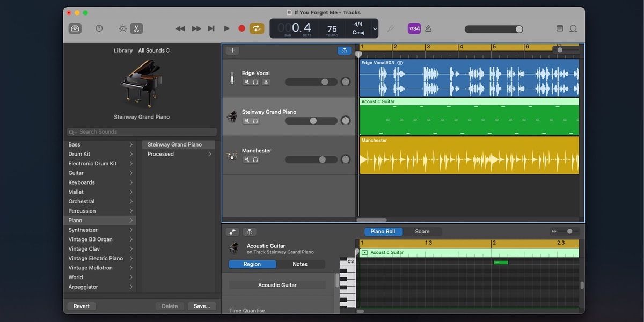Viewport: 644px width, 322px height.
Task: Click the metronome icon
Action: (x=428, y=28)
